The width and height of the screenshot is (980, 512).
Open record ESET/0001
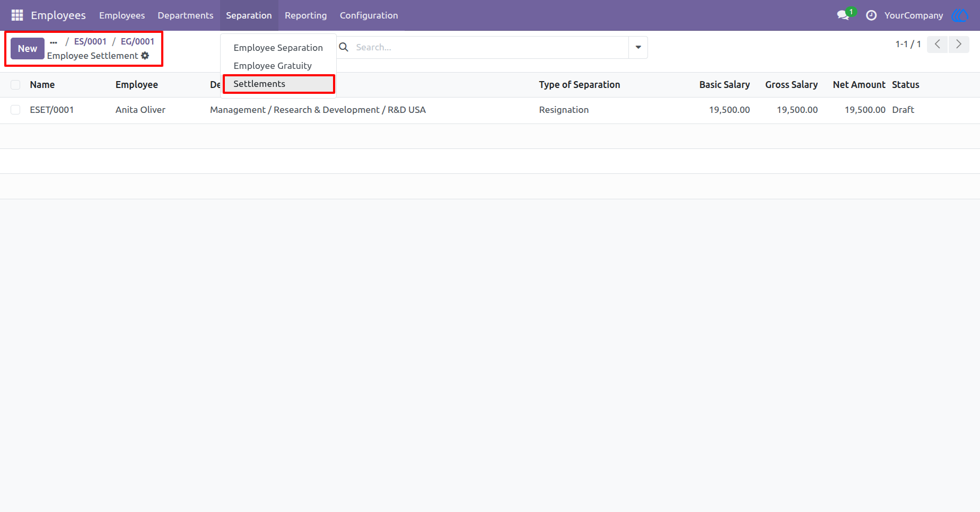[52, 110]
